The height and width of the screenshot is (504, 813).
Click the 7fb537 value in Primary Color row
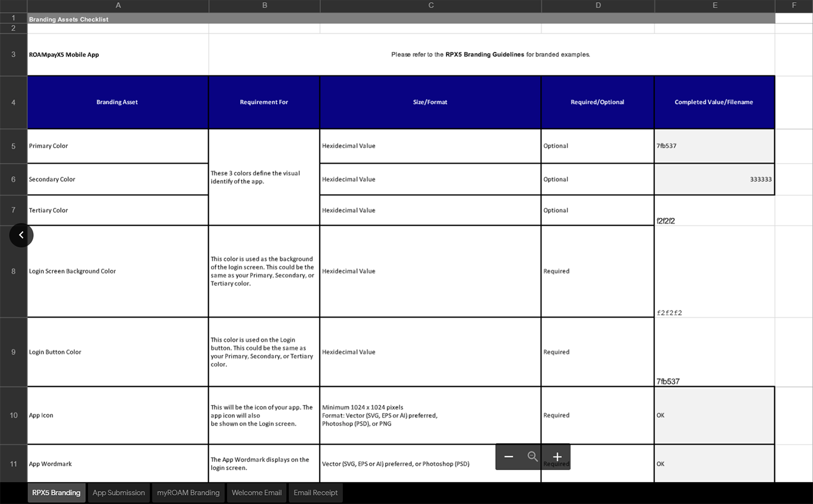point(714,146)
